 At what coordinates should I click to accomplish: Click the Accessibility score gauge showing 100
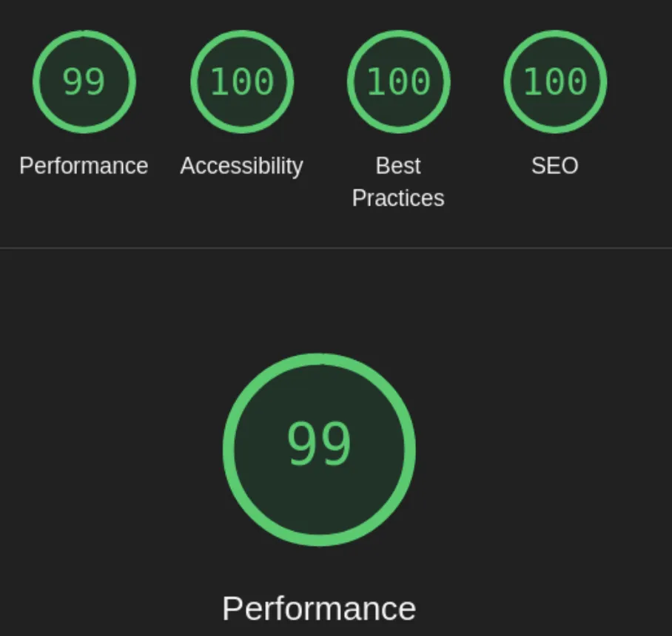[242, 82]
